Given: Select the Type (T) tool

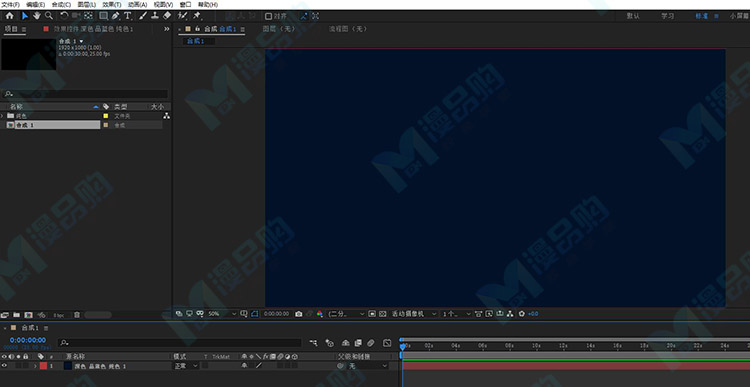Looking at the screenshot, I should (128, 16).
